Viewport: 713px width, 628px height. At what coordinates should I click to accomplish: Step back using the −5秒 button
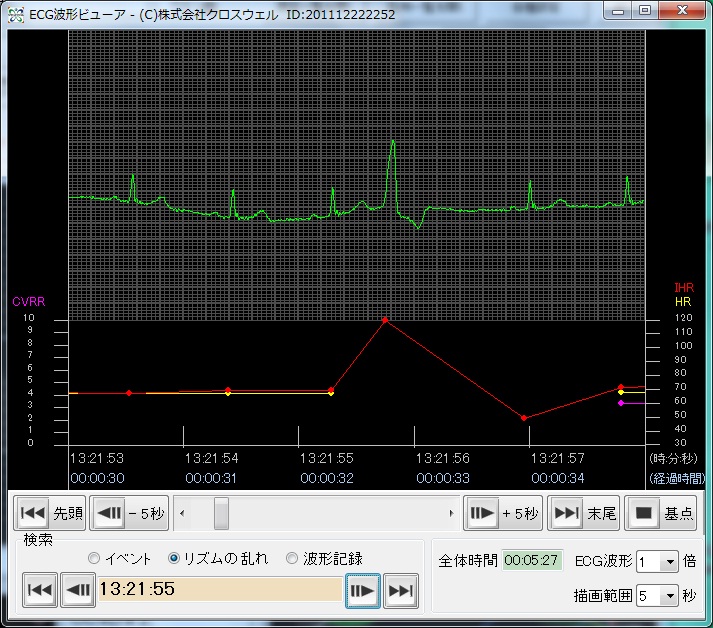click(129, 513)
